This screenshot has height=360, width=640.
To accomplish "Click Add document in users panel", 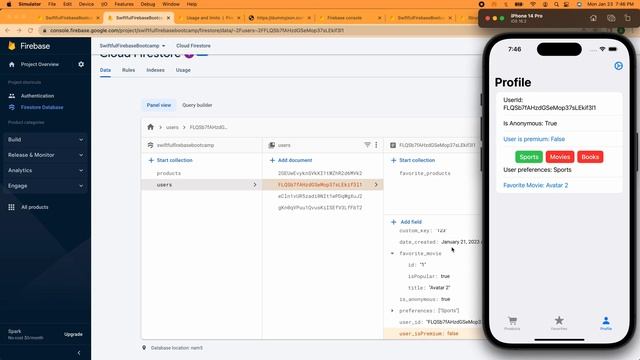I will coord(291,160).
